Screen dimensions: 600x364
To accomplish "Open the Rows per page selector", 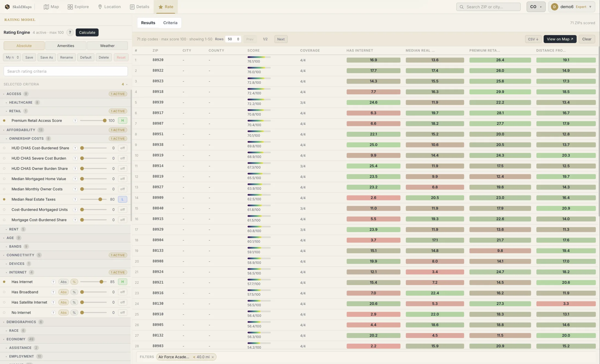I will [233, 39].
